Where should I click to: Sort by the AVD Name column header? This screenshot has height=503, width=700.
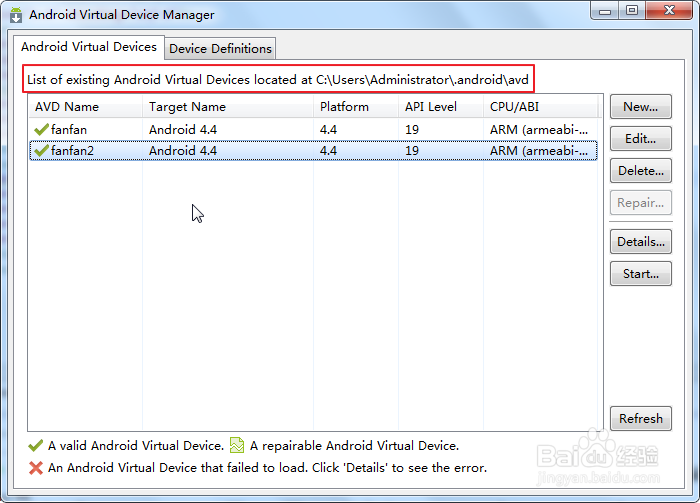click(x=67, y=107)
